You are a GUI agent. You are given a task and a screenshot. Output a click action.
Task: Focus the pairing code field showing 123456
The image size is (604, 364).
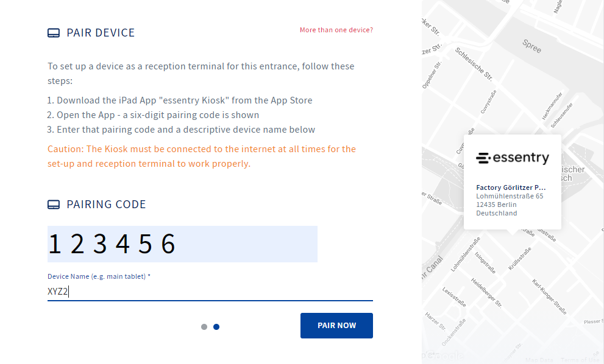point(182,244)
